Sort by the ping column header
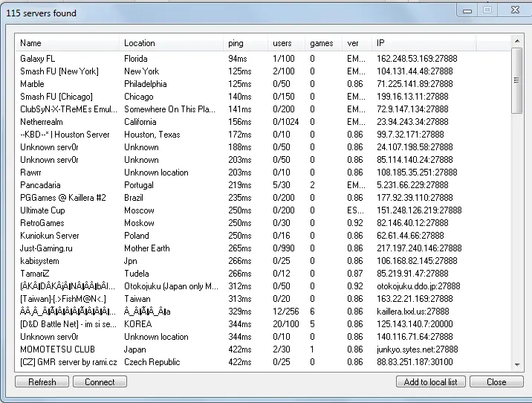This screenshot has height=403, width=532. (x=245, y=43)
